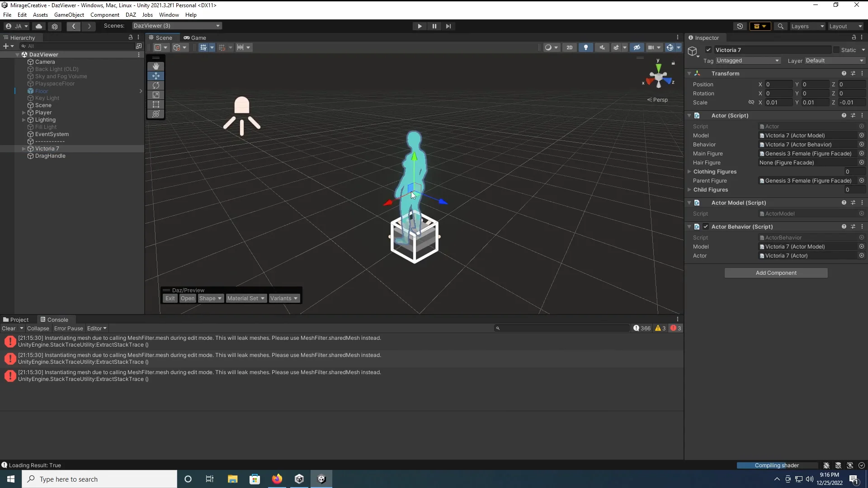The image size is (868, 488).
Task: Click the Persp scene orientation gizmo
Action: coord(658,100)
